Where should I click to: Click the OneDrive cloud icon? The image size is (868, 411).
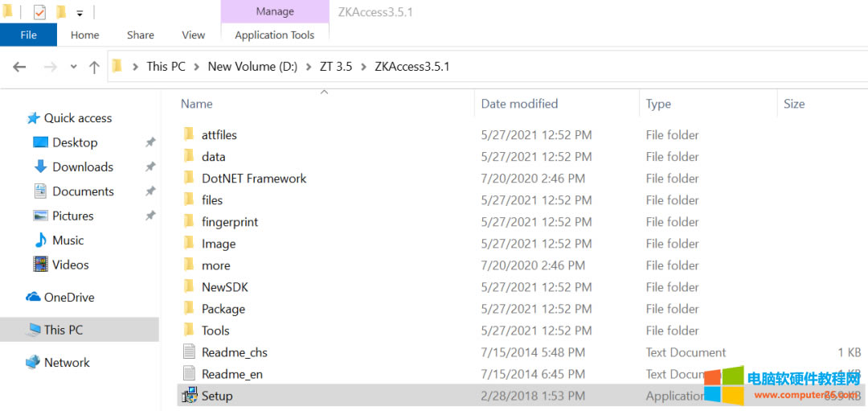[33, 298]
